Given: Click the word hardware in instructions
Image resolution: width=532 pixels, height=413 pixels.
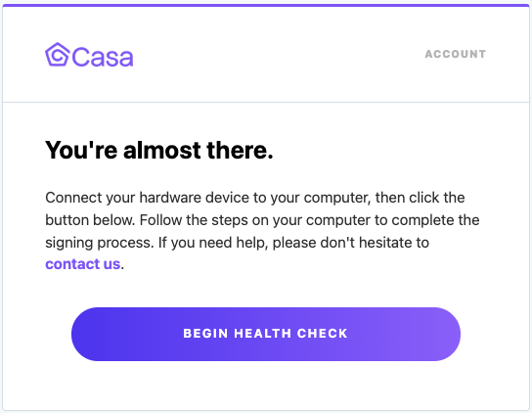Looking at the screenshot, I should tap(170, 198).
